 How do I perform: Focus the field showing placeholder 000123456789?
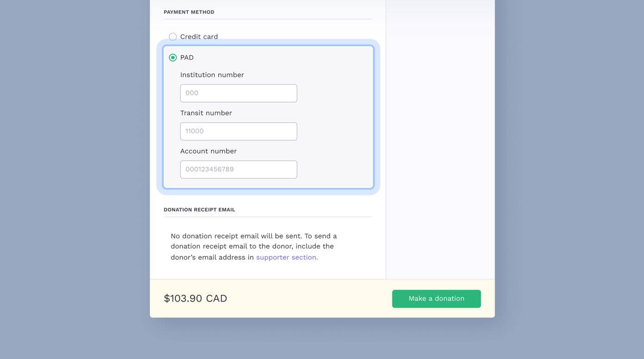click(238, 169)
